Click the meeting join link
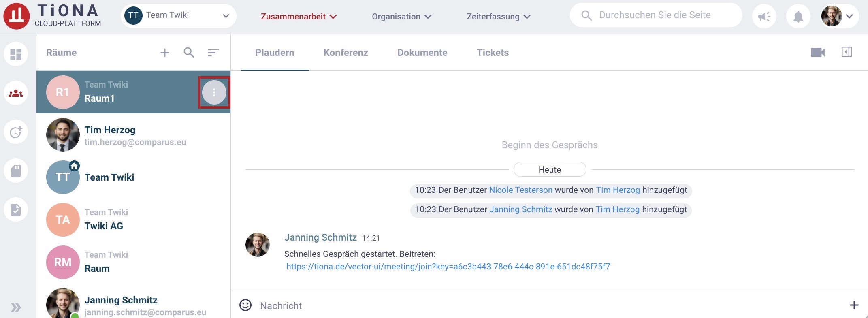 pyautogui.click(x=448, y=267)
